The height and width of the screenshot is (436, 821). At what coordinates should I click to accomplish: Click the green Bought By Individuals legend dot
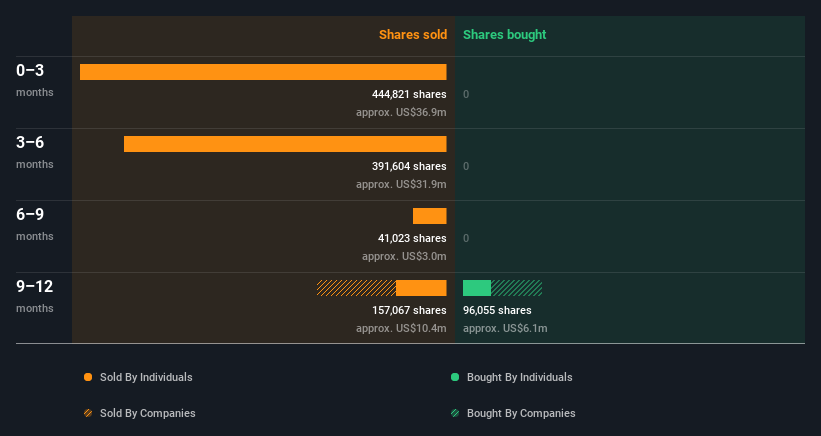click(x=455, y=377)
